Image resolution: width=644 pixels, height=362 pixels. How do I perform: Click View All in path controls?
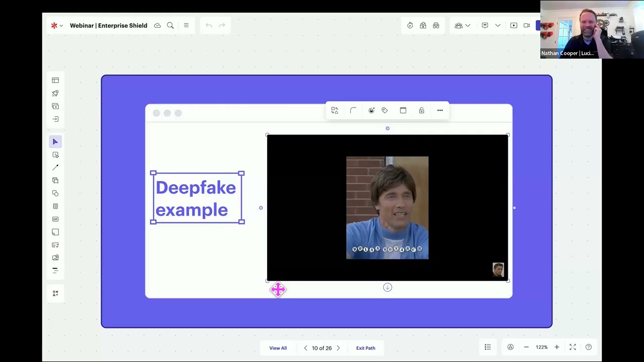point(278,348)
